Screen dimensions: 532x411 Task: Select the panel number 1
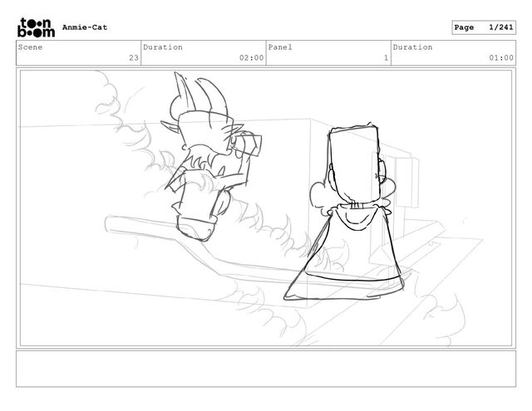pos(386,58)
